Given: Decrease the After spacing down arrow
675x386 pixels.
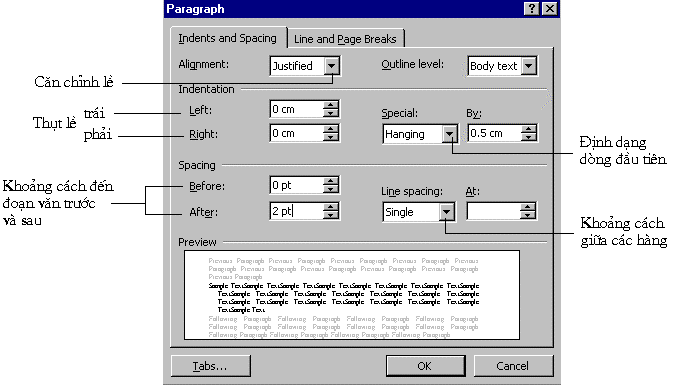Looking at the screenshot, I should [x=331, y=215].
